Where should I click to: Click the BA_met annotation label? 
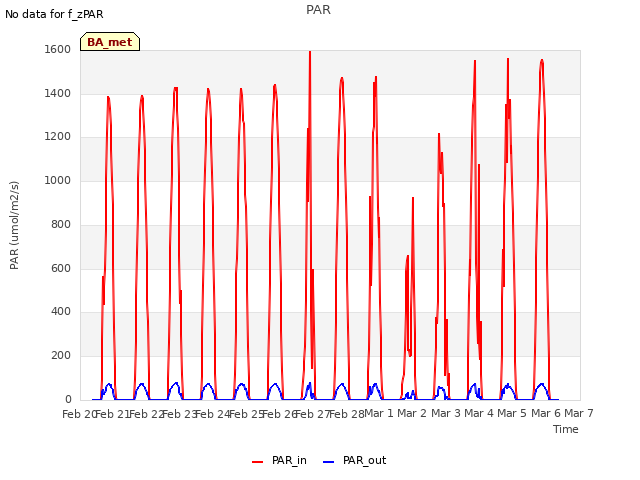click(x=110, y=42)
